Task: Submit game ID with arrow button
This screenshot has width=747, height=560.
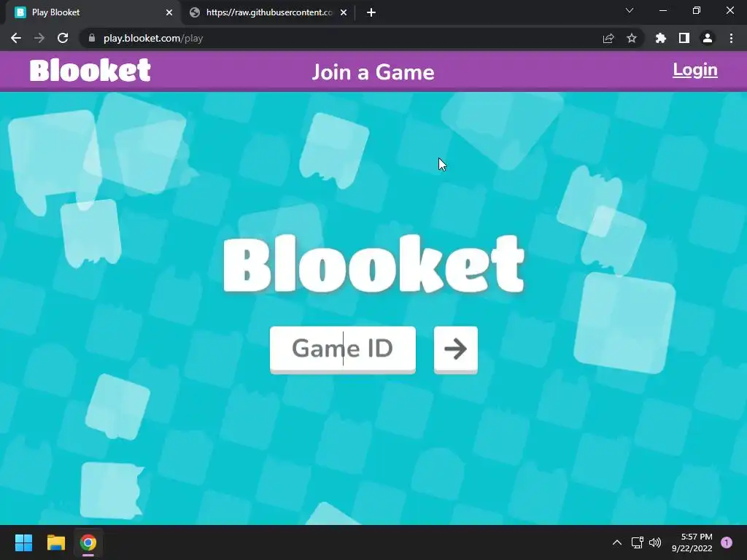Action: coord(455,349)
